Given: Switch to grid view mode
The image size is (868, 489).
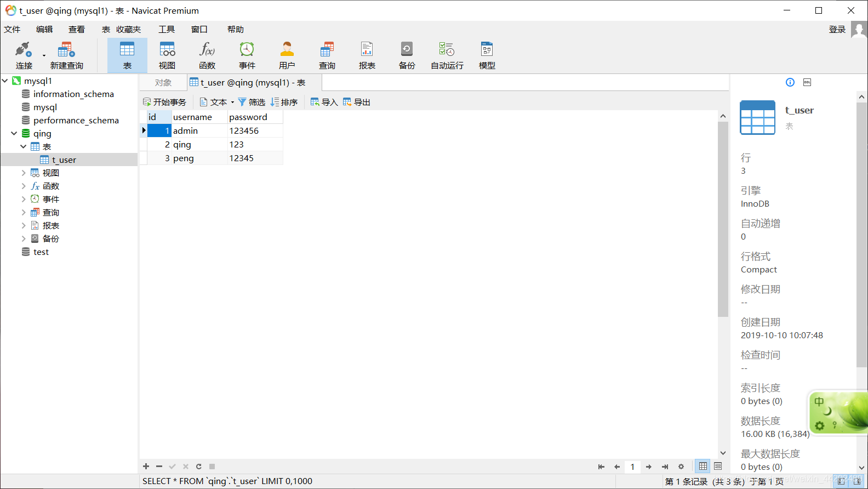Looking at the screenshot, I should point(703,467).
